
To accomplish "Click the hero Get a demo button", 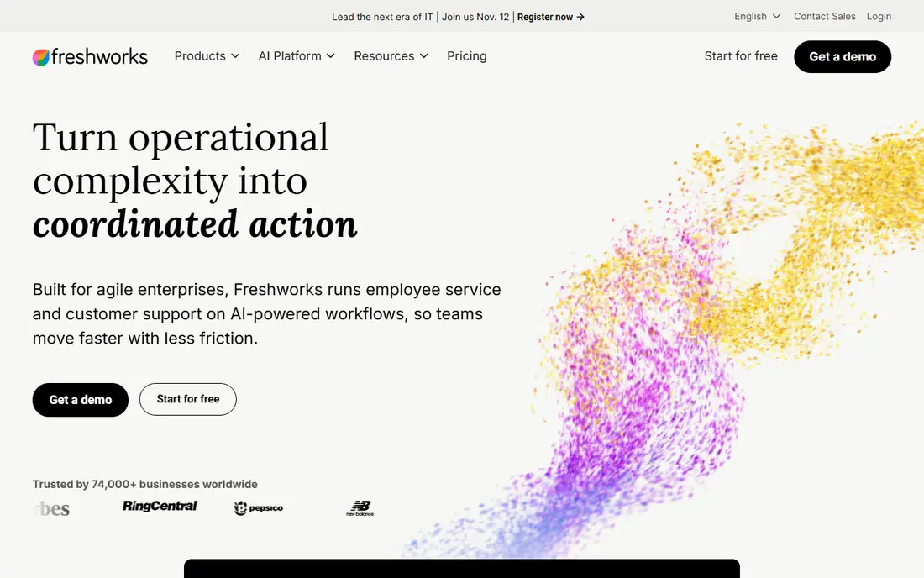I will coord(80,399).
